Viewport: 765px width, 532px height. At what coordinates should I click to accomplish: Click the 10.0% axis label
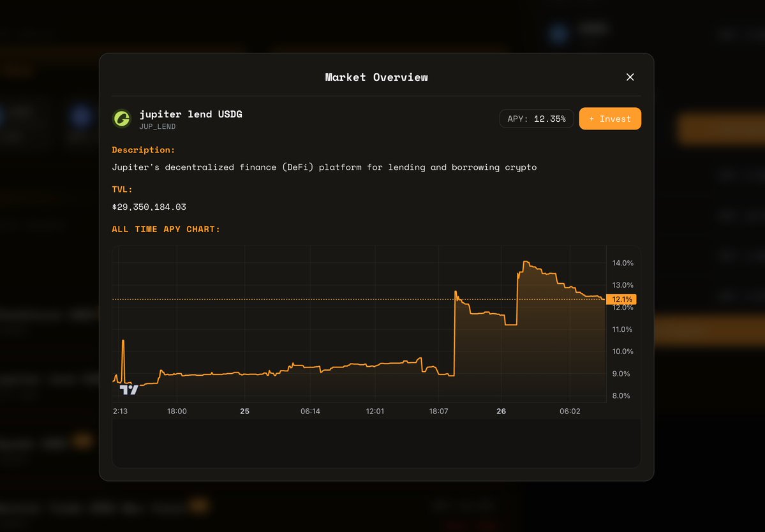click(623, 351)
